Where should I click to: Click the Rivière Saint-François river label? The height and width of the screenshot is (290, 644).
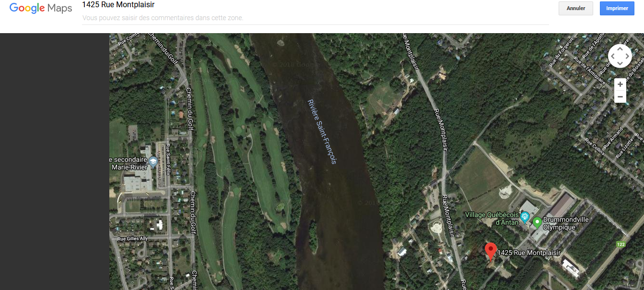click(322, 132)
